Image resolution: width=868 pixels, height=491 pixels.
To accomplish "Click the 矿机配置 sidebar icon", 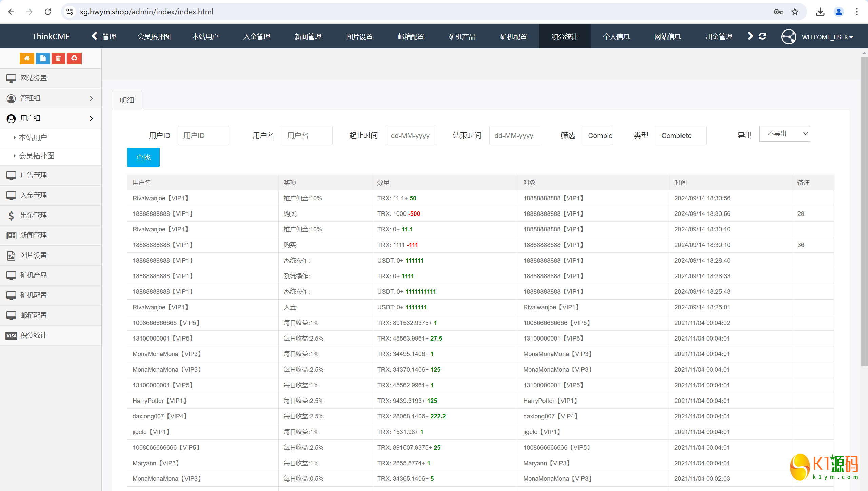I will (11, 295).
